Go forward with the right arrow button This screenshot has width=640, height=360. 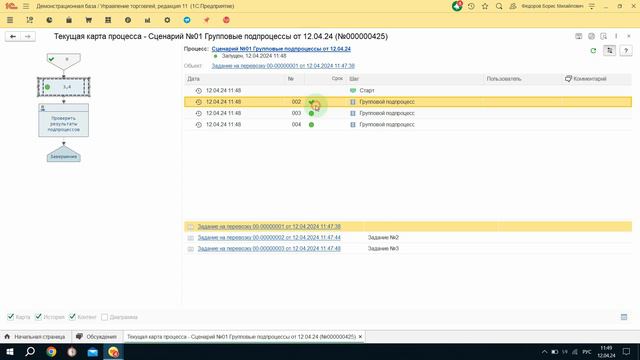[x=28, y=36]
